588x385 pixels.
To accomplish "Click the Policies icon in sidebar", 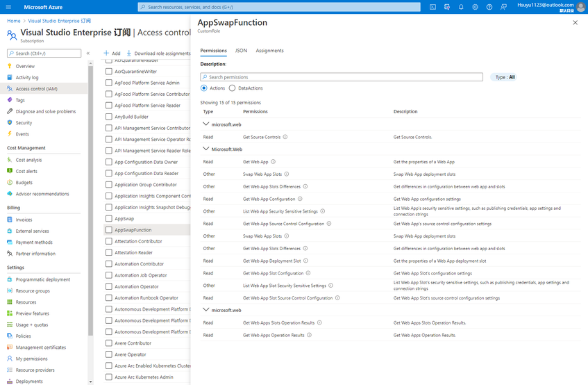I will coord(10,336).
